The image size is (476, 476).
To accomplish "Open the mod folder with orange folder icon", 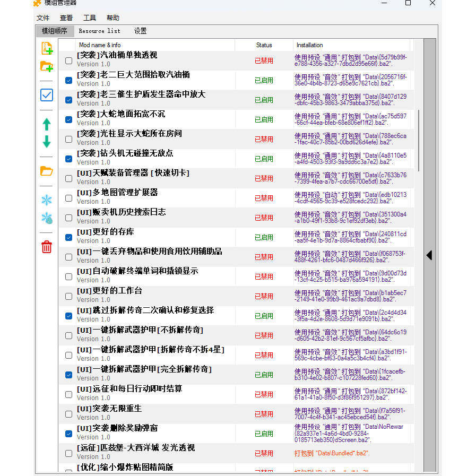I will click(x=47, y=171).
